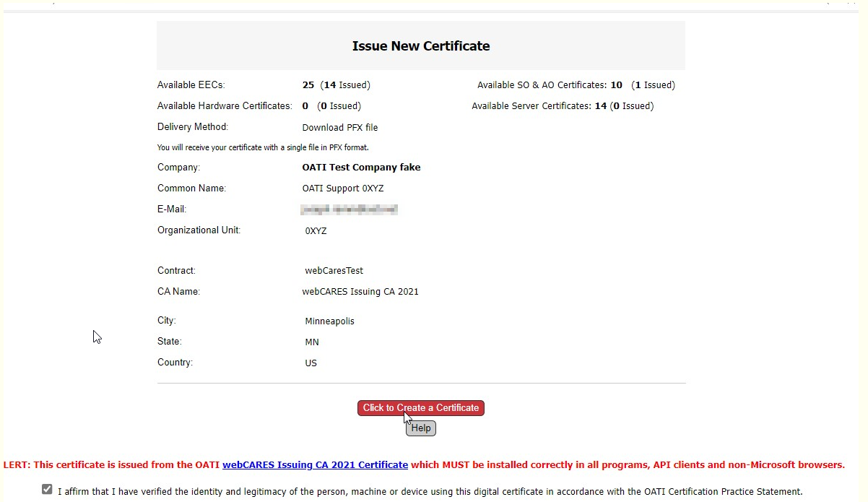The height and width of the screenshot is (502, 868).
Task: Click the Available EECs label
Action: click(x=191, y=85)
